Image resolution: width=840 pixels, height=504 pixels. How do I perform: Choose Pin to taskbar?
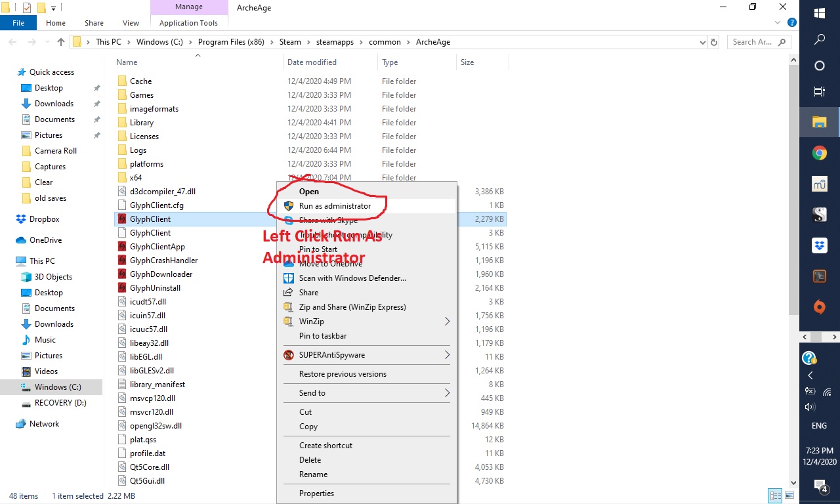pyautogui.click(x=367, y=336)
